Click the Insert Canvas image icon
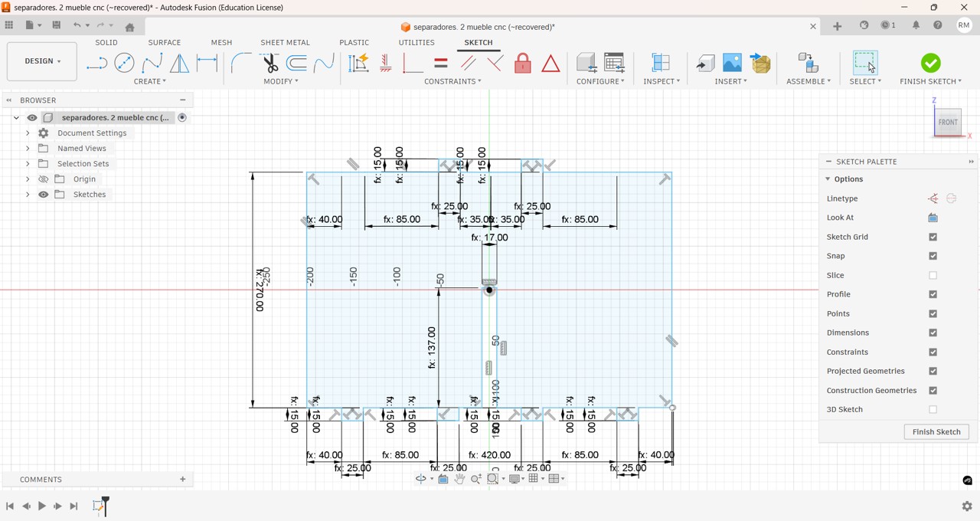 click(733, 63)
